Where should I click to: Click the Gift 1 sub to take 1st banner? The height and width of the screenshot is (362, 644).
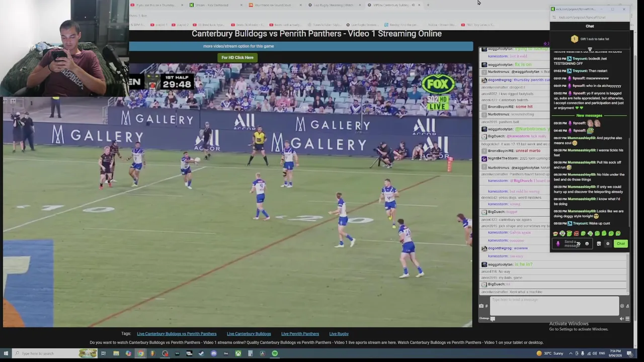(590, 39)
